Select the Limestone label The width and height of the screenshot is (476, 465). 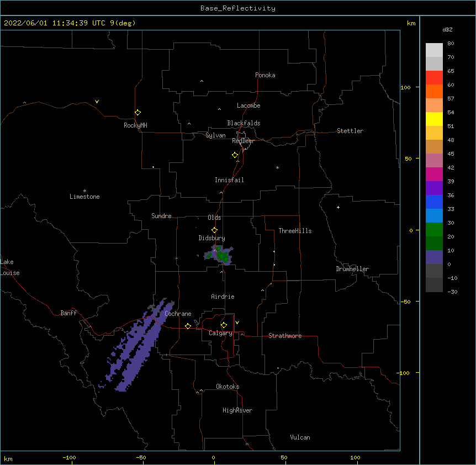[x=84, y=197]
